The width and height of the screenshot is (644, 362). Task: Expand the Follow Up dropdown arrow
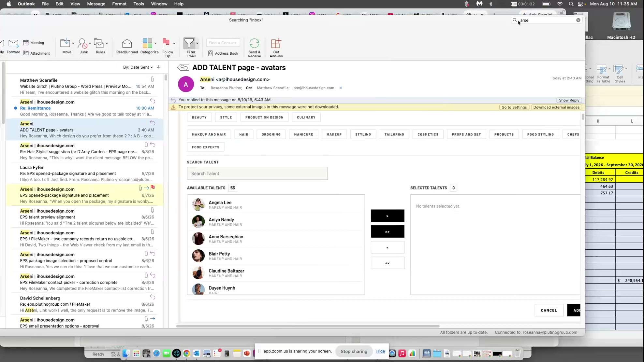click(x=174, y=43)
